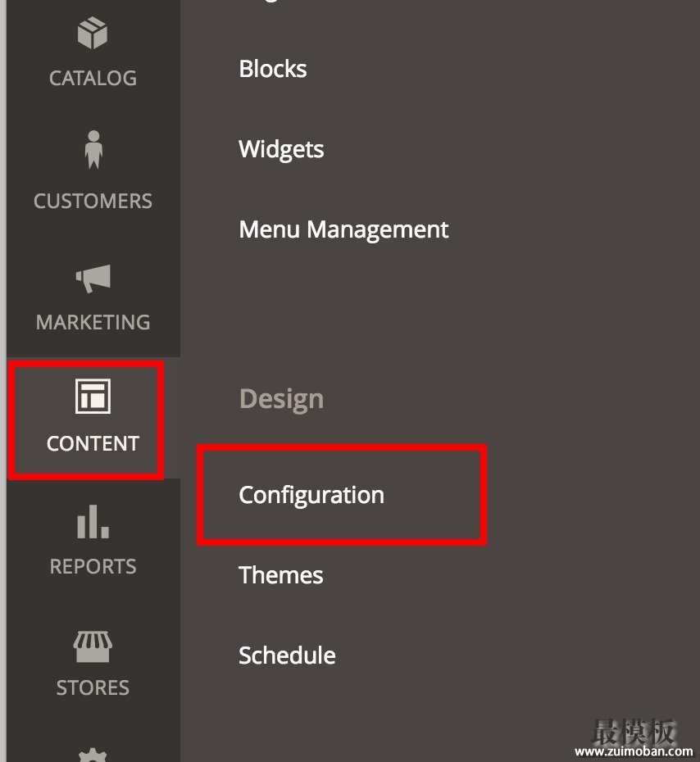
Task: Open the Blocks page link
Action: (273, 69)
